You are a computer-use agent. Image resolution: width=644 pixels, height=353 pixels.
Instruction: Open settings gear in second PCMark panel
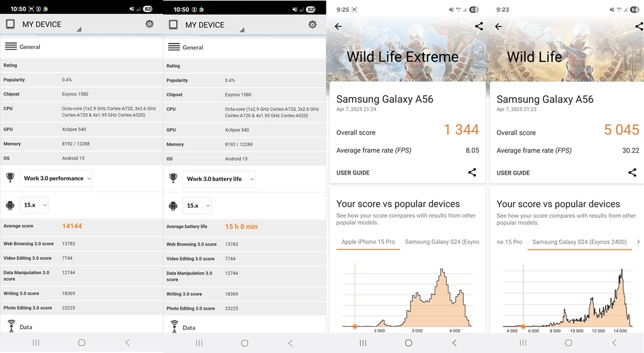[x=313, y=24]
